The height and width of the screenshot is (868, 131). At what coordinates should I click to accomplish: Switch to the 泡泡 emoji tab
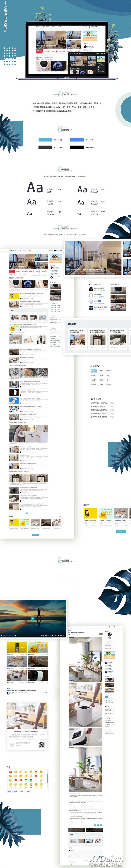click(10, 792)
